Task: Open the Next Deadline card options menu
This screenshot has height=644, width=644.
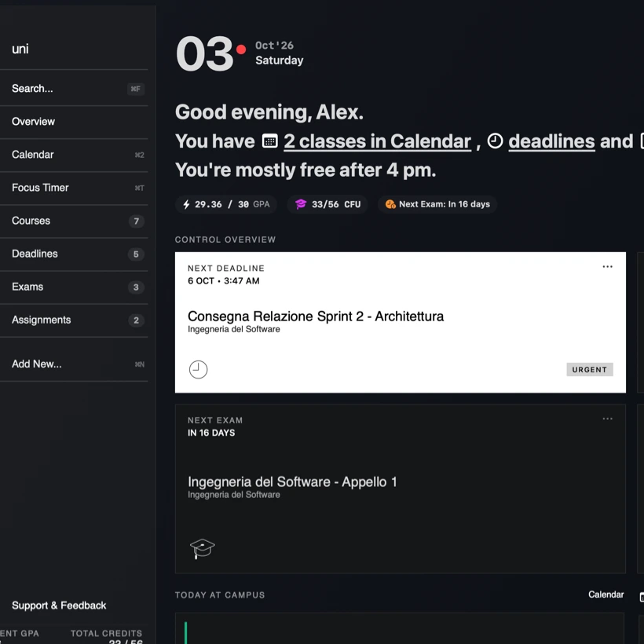Action: [607, 266]
